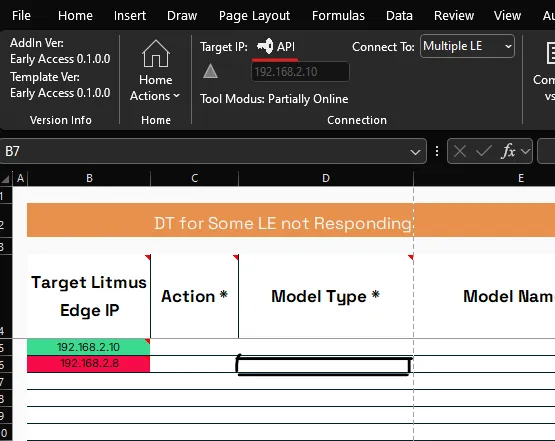Click the fx insert function icon
This screenshot has width=555, height=441.
click(x=509, y=151)
